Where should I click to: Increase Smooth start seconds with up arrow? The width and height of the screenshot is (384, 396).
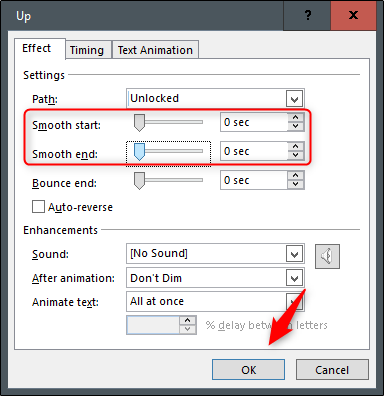295,118
